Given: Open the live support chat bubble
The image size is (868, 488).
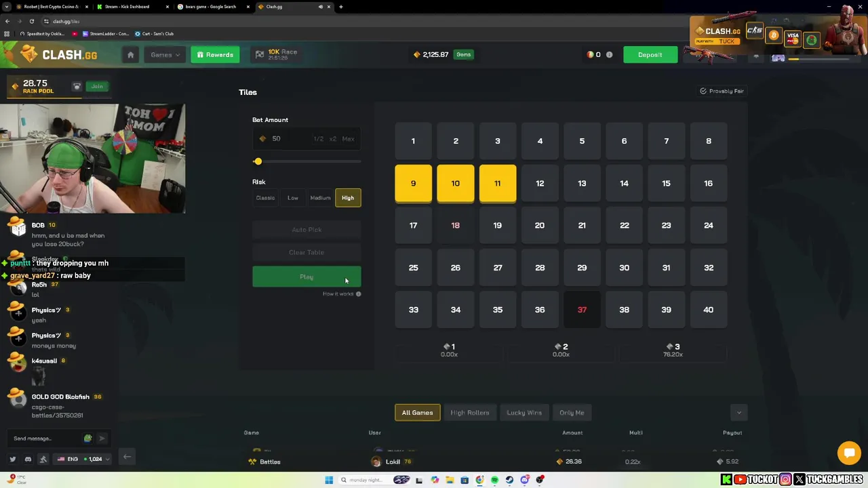Looking at the screenshot, I should pyautogui.click(x=849, y=453).
